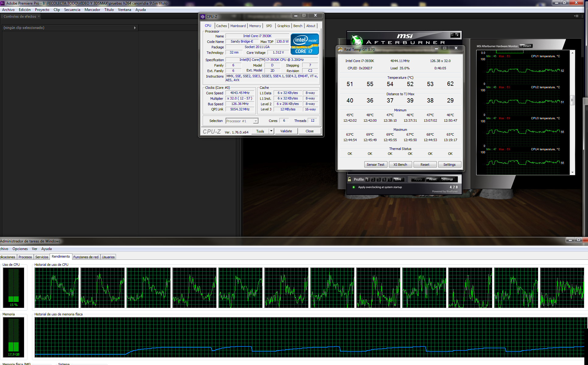Switch to the CPU-Z Memory tab
This screenshot has height=365, width=588.
(255, 26)
